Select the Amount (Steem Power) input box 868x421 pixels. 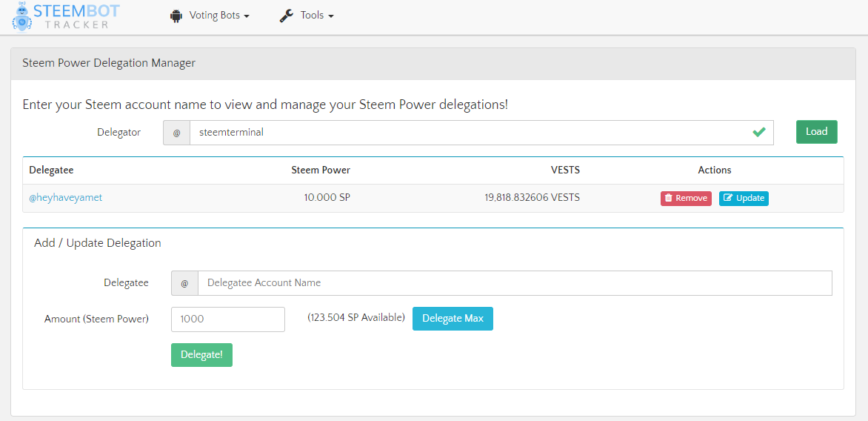pyautogui.click(x=228, y=319)
